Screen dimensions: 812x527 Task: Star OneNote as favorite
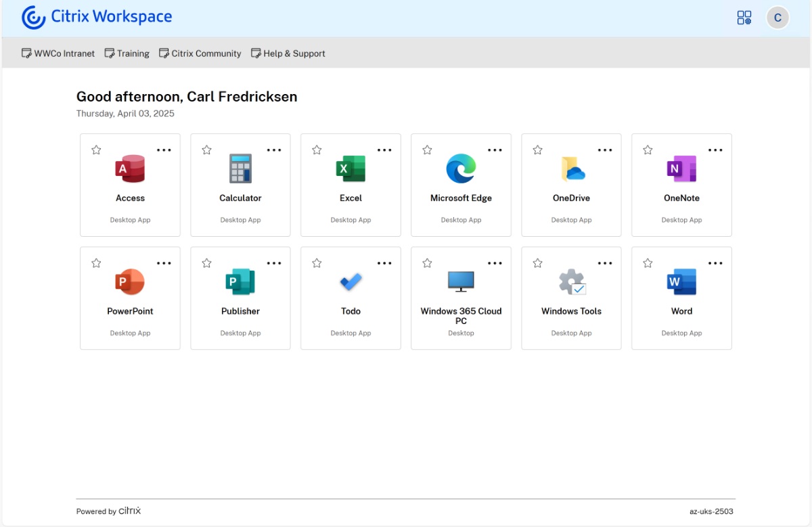point(648,150)
